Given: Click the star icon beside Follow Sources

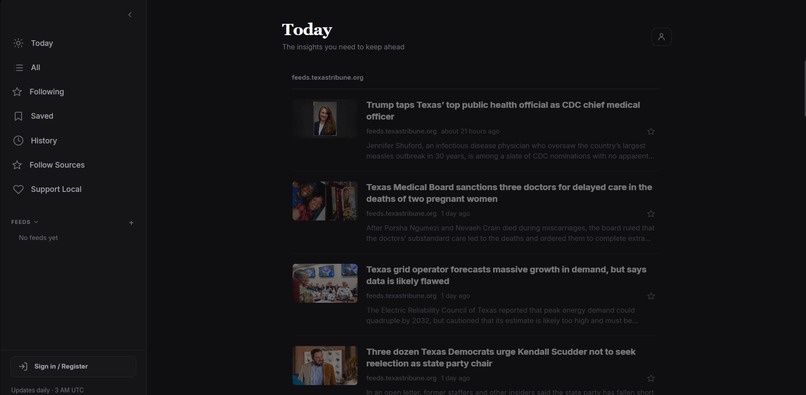Looking at the screenshot, I should [x=17, y=165].
